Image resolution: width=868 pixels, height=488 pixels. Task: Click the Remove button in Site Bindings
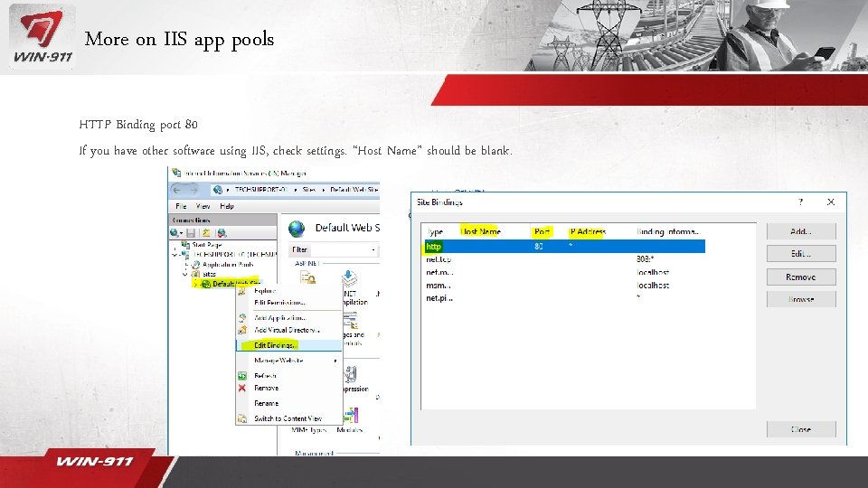(x=801, y=277)
